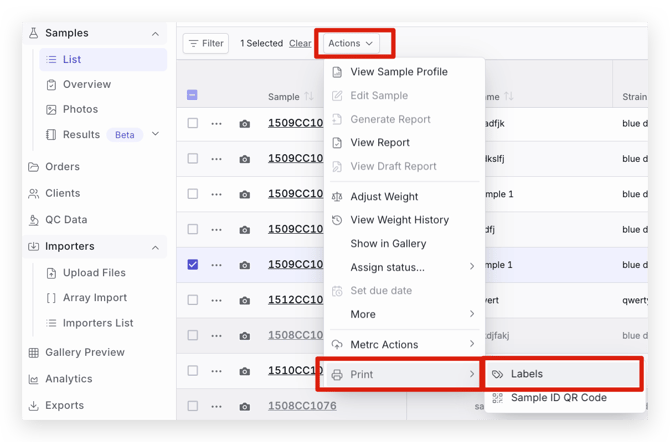Image resolution: width=670 pixels, height=442 pixels.
Task: Expand the Results Beta chevron
Action: click(156, 134)
